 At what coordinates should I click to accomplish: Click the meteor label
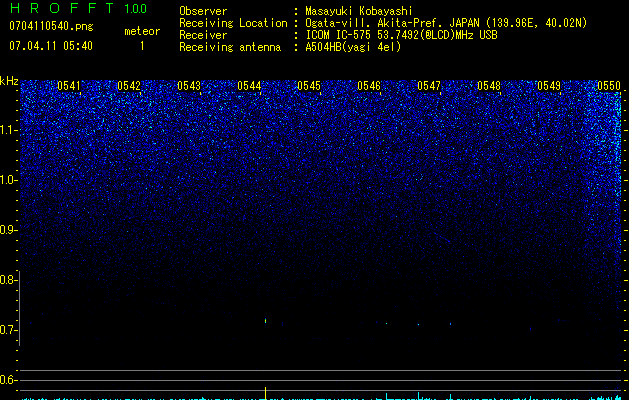pos(142,31)
